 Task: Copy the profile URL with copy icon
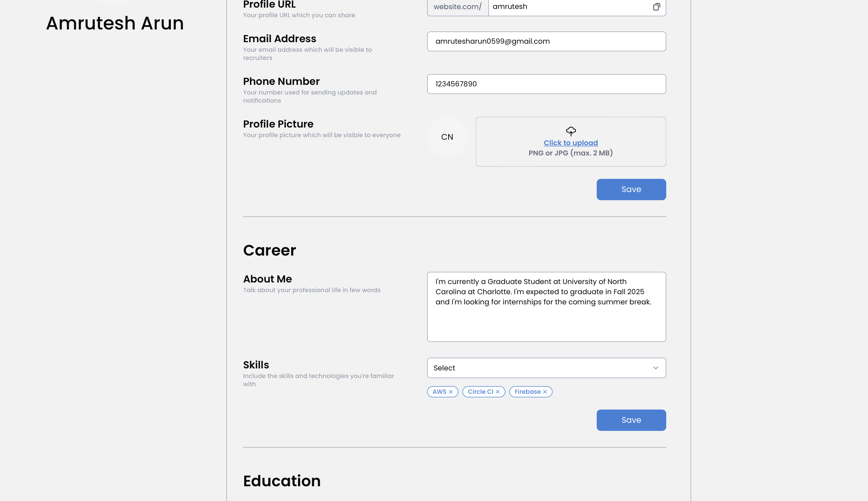click(x=656, y=7)
